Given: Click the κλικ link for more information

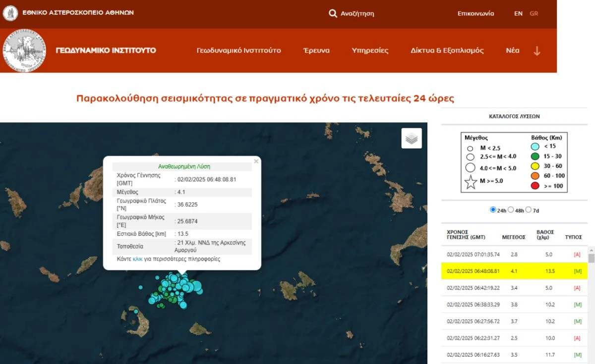Looking at the screenshot, I should click(x=137, y=259).
